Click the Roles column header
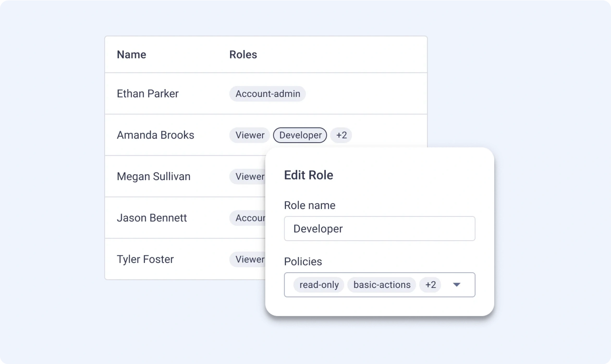 tap(243, 55)
